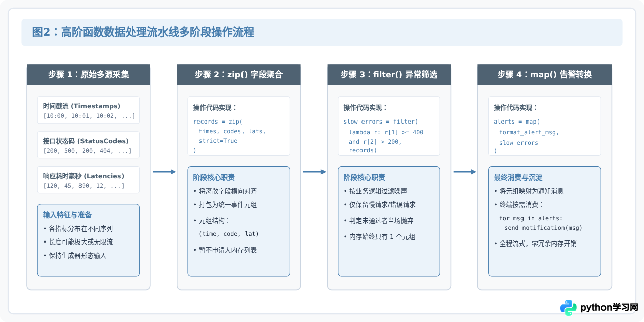
Task: Select header '步骤 1：原始多源采集'
Action: pyautogui.click(x=89, y=74)
